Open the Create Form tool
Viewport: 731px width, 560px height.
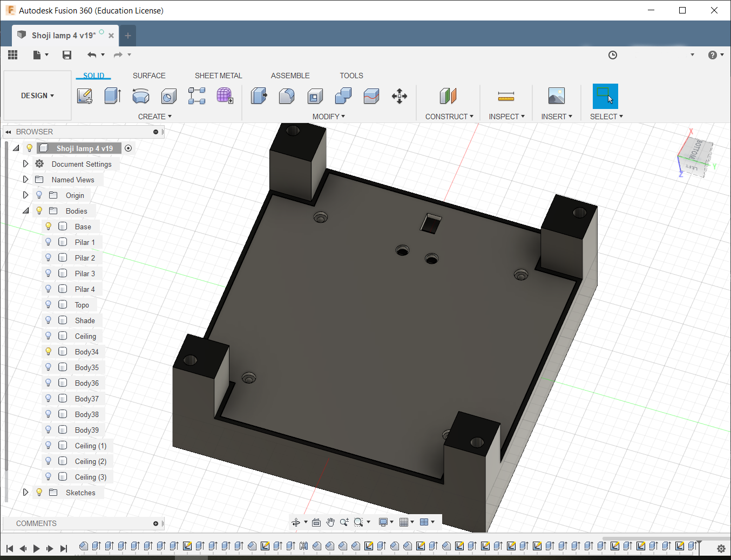[225, 96]
